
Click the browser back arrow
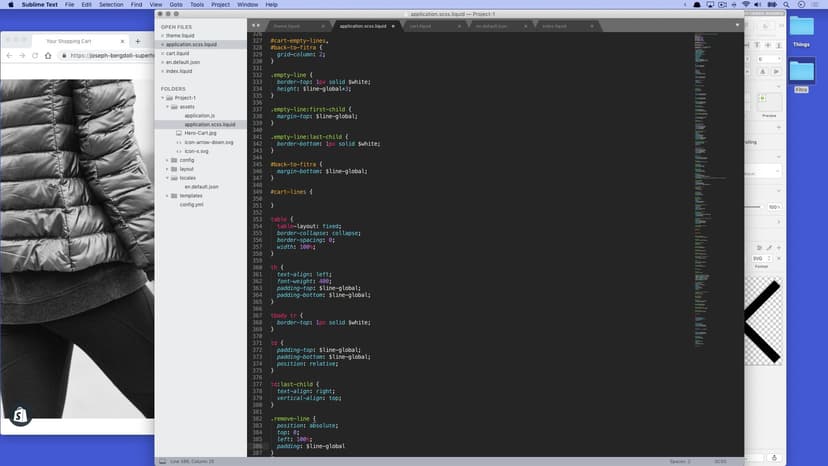click(x=8, y=55)
